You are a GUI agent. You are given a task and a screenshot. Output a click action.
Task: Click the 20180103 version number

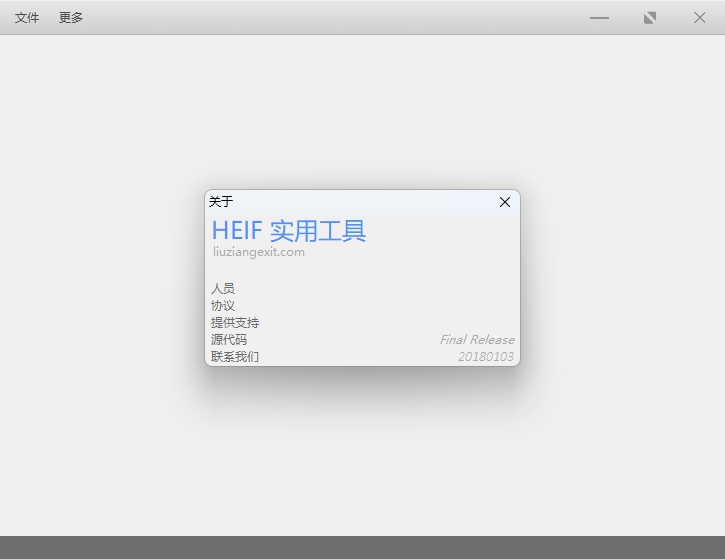485,357
